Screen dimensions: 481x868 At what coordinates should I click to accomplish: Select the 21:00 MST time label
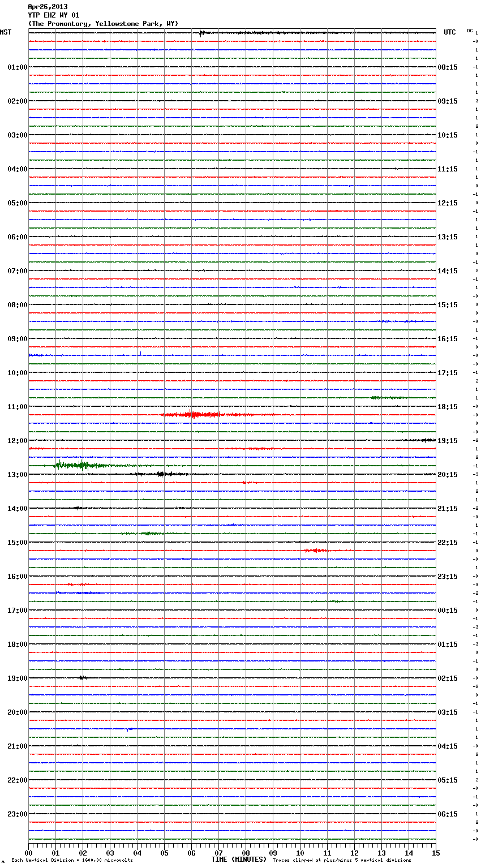[x=18, y=746]
